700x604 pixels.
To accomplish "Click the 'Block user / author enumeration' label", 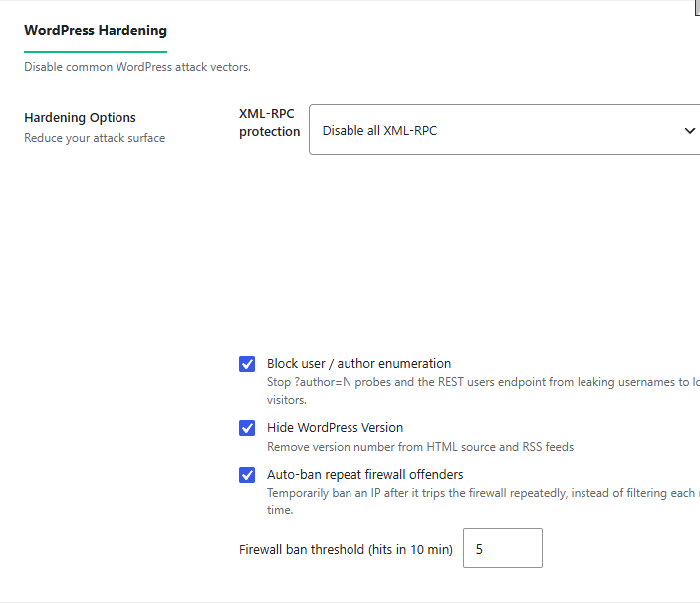I will 358,364.
